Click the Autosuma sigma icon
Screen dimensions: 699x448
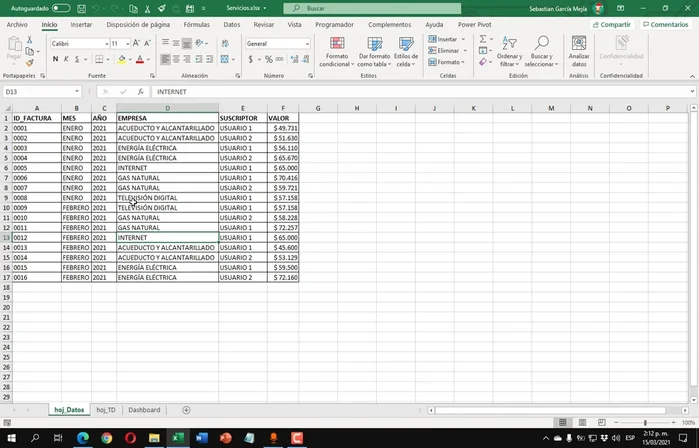point(482,39)
